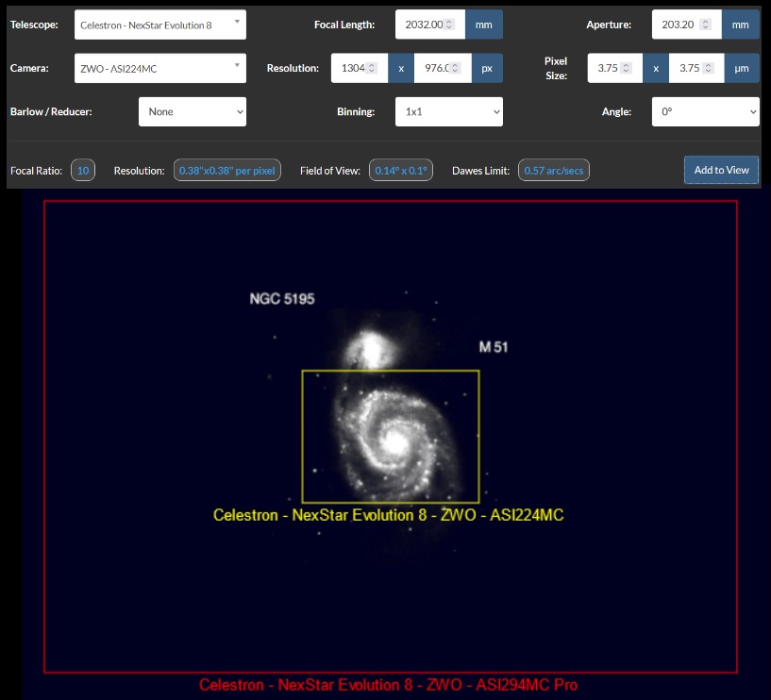The height and width of the screenshot is (700, 771).
Task: Click the stepper on first Pixel Size field
Action: 626,68
